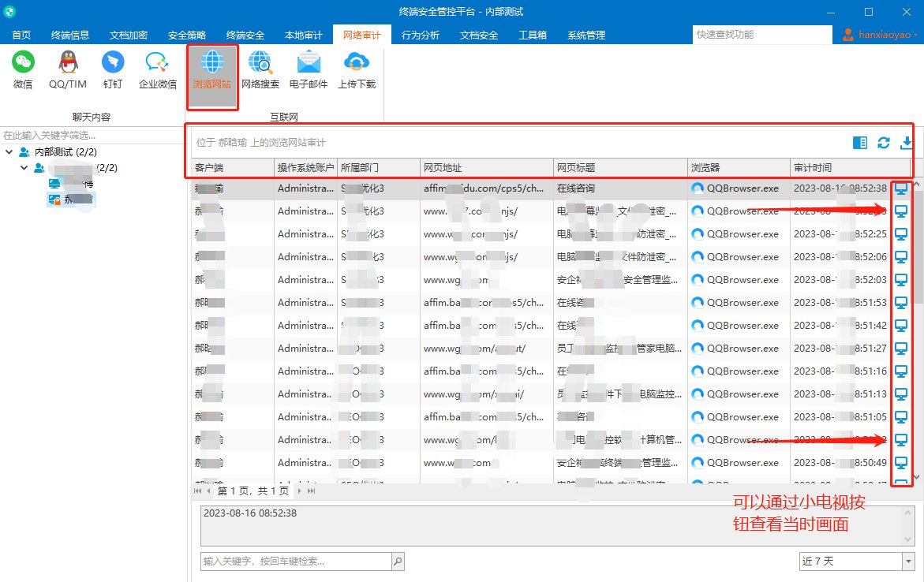The width and height of the screenshot is (924, 582).
Task: Select the 钉钉 audit icon
Action: [112, 69]
